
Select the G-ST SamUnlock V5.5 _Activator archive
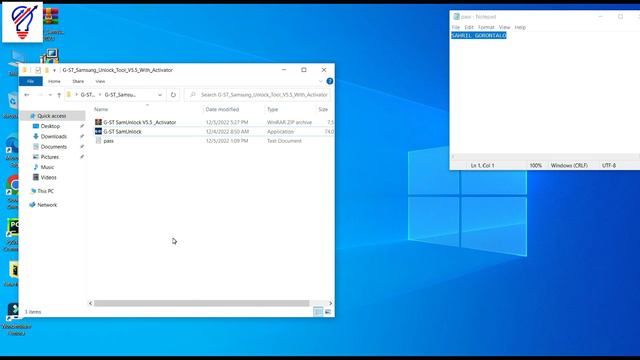pos(140,122)
